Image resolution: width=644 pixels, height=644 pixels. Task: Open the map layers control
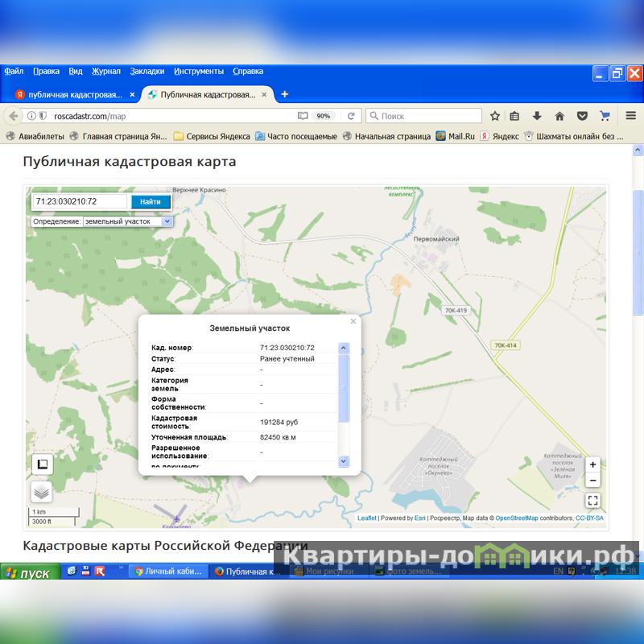pyautogui.click(x=42, y=491)
